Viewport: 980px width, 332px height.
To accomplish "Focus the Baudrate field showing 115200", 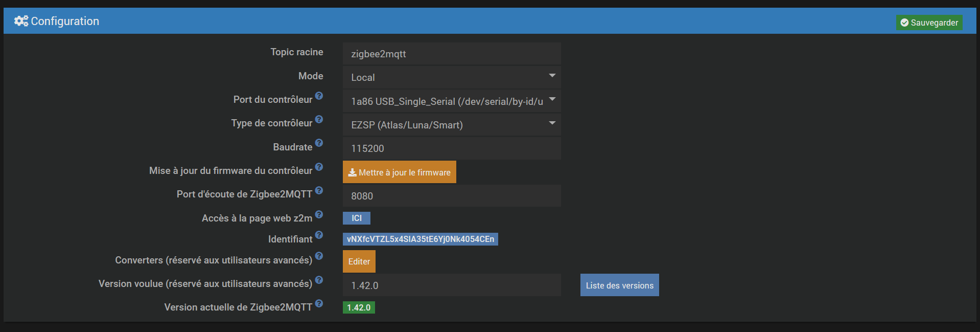I will click(451, 148).
